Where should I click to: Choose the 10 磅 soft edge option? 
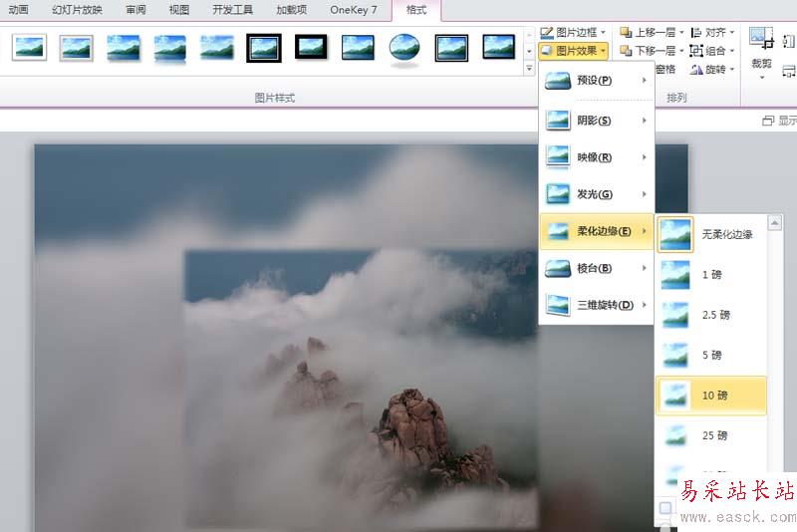click(x=711, y=396)
